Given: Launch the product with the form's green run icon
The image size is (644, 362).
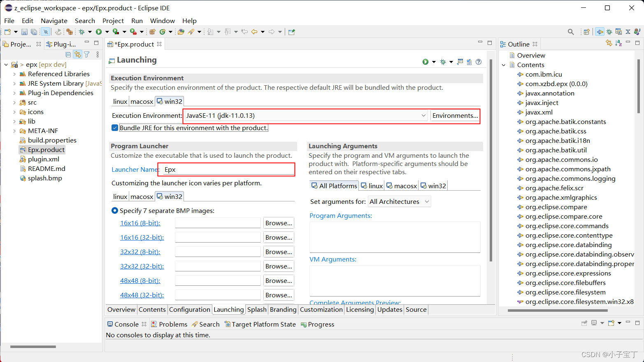Looking at the screenshot, I should (425, 62).
